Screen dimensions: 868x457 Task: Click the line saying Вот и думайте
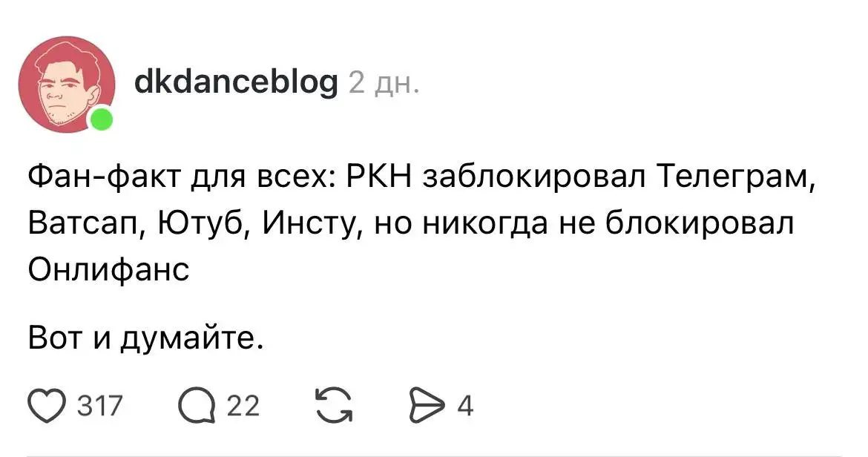[x=145, y=338]
